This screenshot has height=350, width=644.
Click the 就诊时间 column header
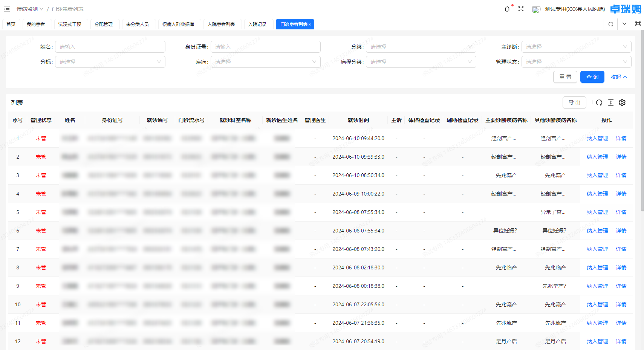point(358,120)
